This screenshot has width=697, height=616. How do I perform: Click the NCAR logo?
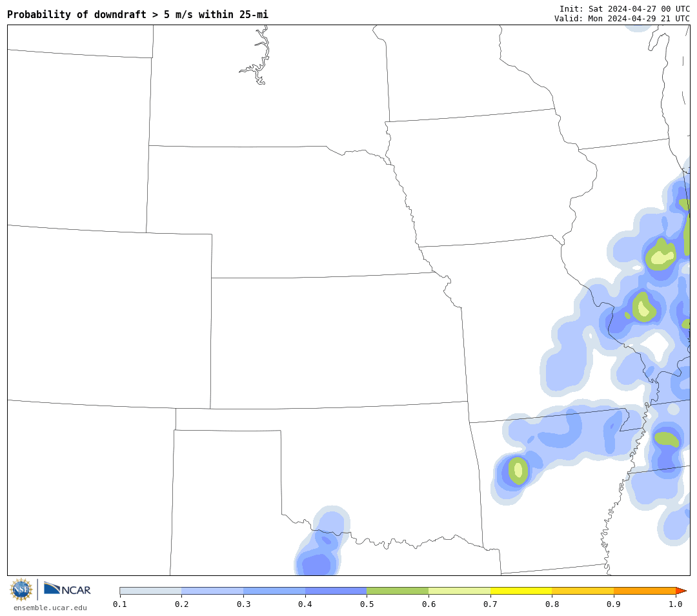tap(67, 589)
